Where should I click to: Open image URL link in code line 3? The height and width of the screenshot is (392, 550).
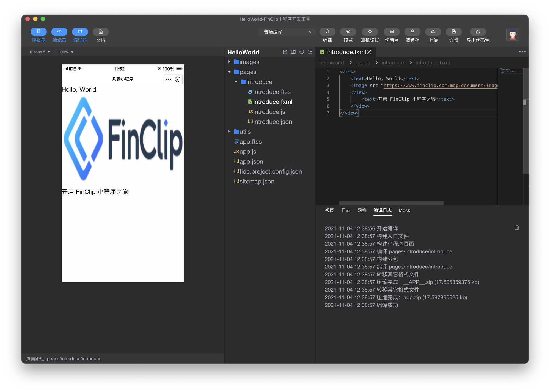click(x=441, y=85)
